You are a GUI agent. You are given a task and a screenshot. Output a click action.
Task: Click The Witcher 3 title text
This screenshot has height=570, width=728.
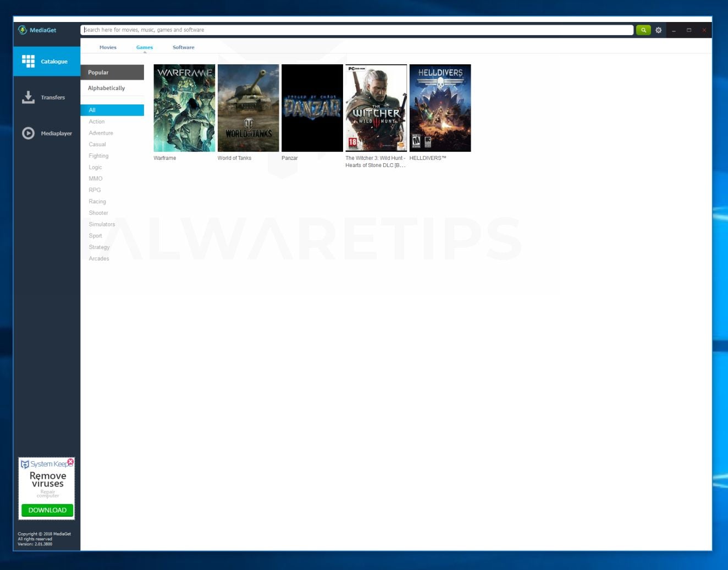click(376, 162)
